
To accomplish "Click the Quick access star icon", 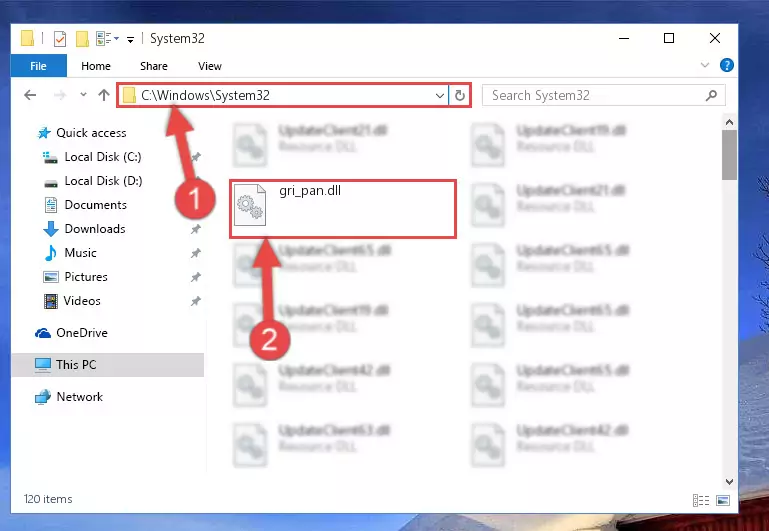I will click(x=44, y=133).
